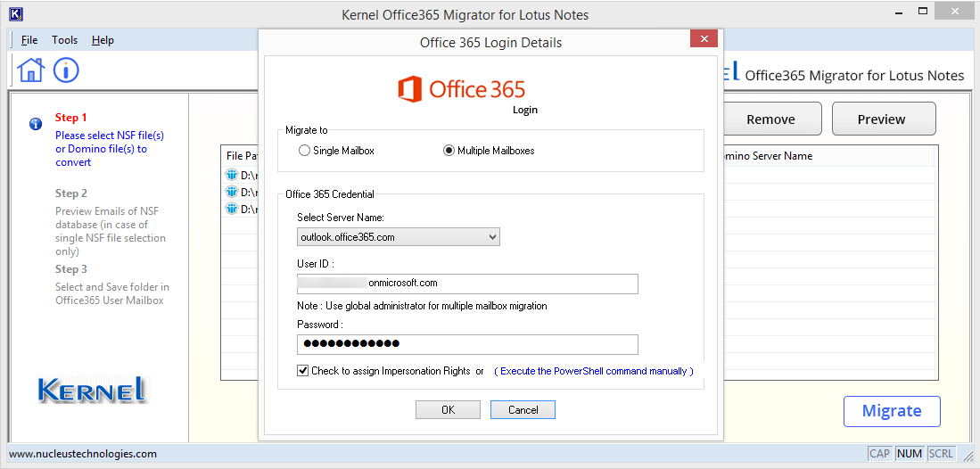Click the first NSF file row icon
This screenshot has width=980, height=469.
[x=232, y=175]
